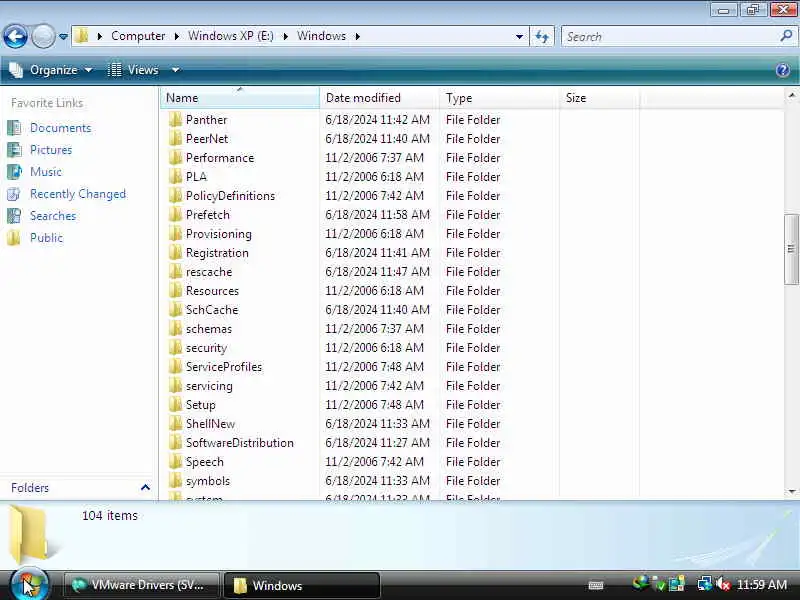Open the Windows Start orb
The width and height of the screenshot is (800, 600).
click(x=29, y=585)
